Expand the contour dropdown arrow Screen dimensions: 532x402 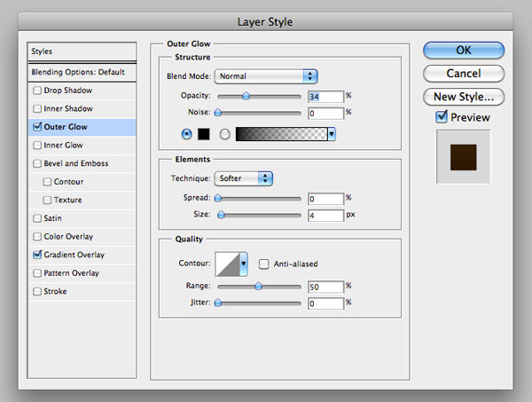(244, 264)
